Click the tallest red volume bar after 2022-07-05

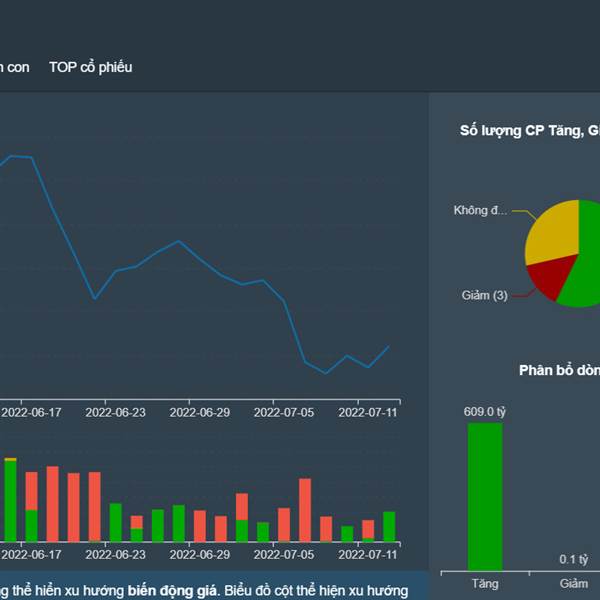pos(305,510)
